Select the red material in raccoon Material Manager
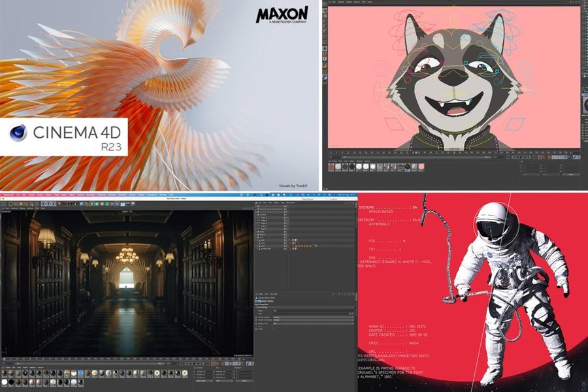The image size is (588, 392). [x=331, y=167]
